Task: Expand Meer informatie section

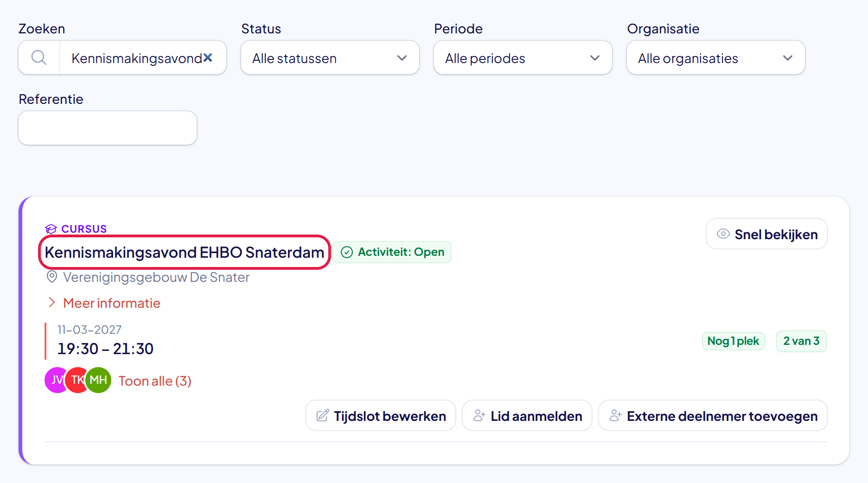Action: [x=104, y=303]
